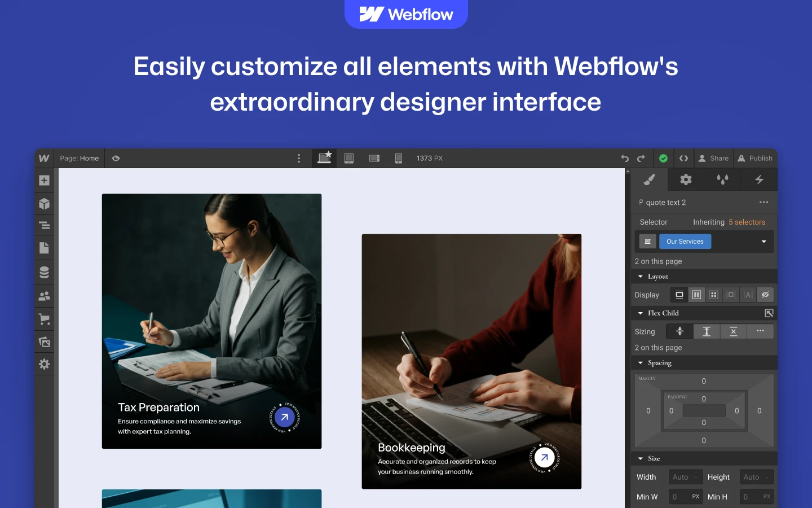Click the Share button
This screenshot has width=812, height=508.
click(x=713, y=159)
